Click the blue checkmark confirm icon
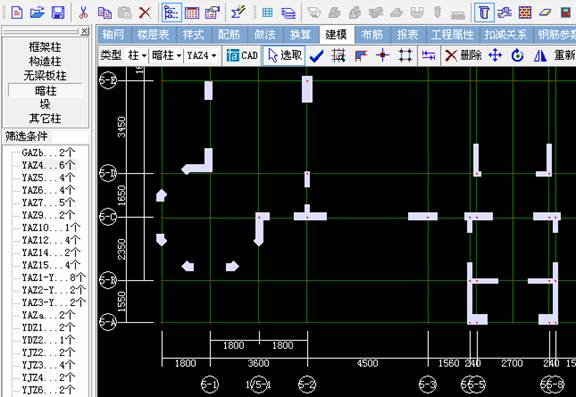Screen dimensions: 576x397 click(317, 56)
